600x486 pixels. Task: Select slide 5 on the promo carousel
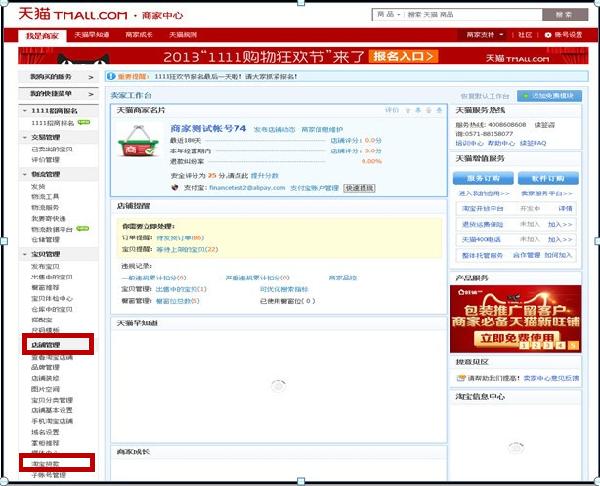573,346
